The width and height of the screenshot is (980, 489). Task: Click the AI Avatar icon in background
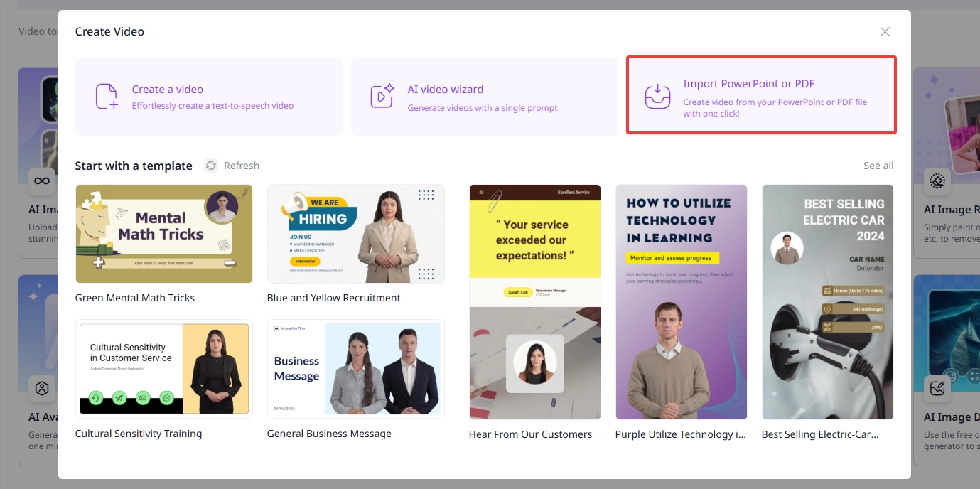[42, 388]
